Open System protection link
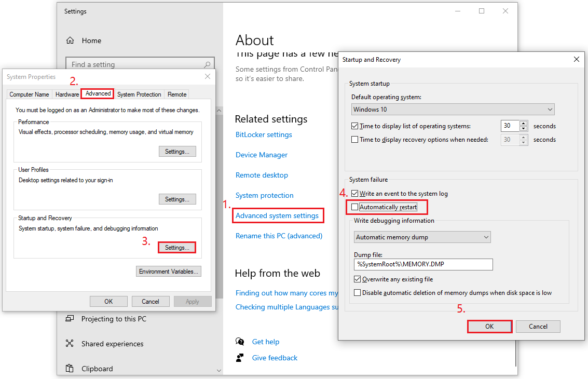The image size is (588, 379). 264,196
